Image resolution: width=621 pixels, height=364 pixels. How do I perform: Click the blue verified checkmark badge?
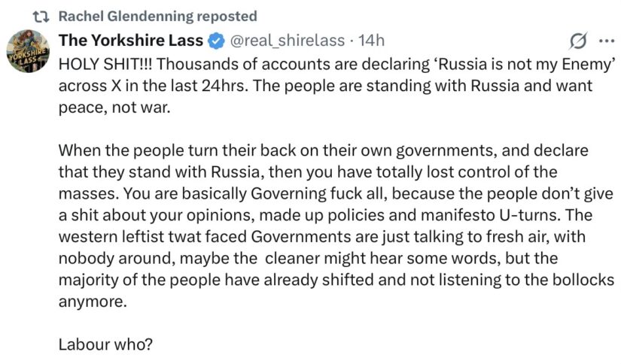click(x=216, y=41)
